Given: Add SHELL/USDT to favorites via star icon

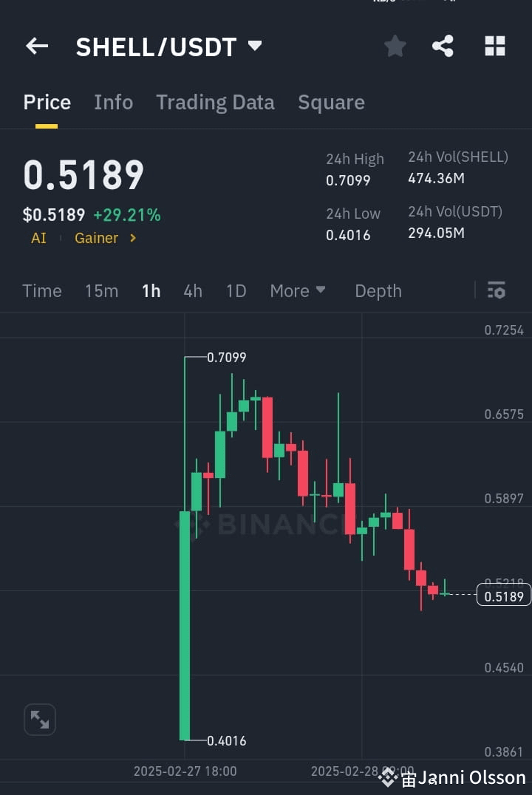Looking at the screenshot, I should point(395,46).
